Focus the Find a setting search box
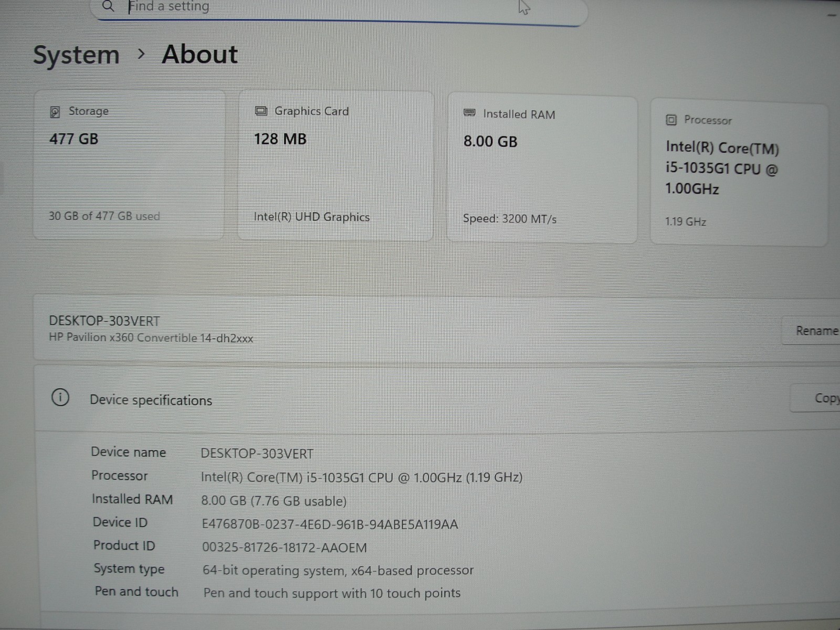 [x=339, y=9]
